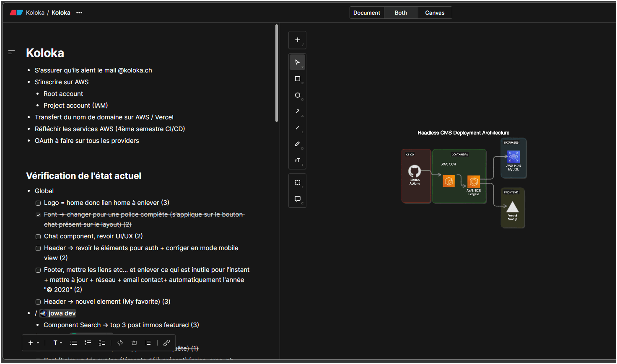Uncheck the completed 'Font → changer' item
617x364 pixels.
pos(38,215)
